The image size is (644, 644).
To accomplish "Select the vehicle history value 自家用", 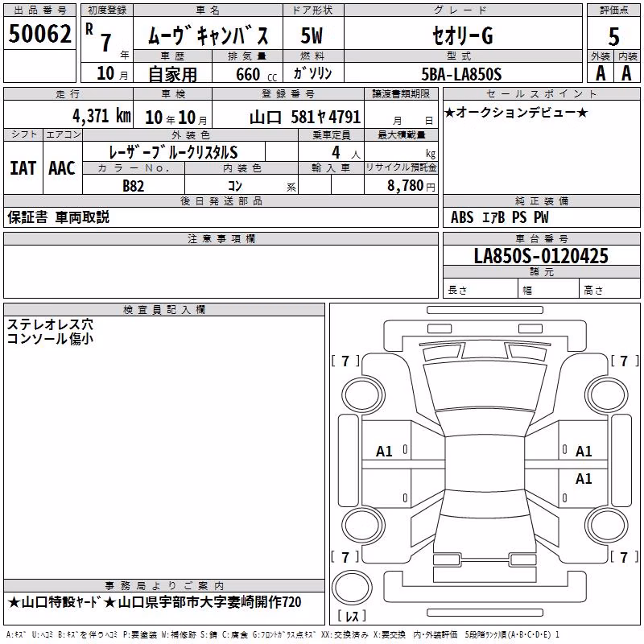I will coord(172,74).
